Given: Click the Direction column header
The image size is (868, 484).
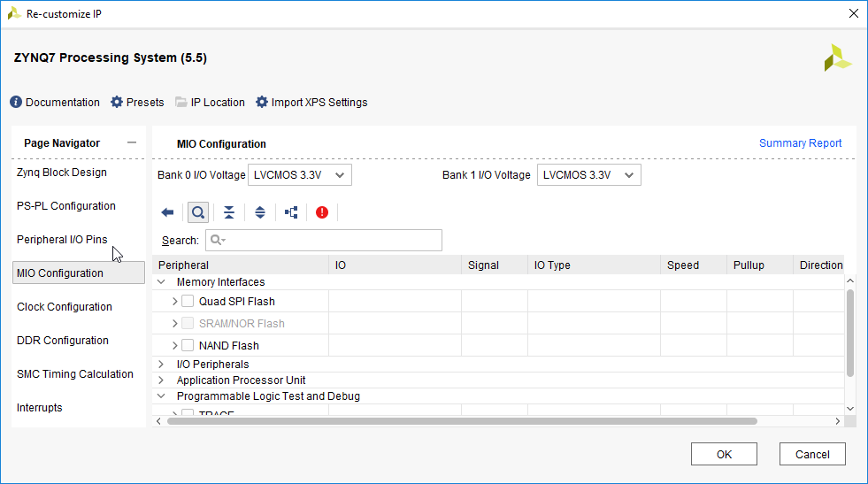Looking at the screenshot, I should (819, 265).
